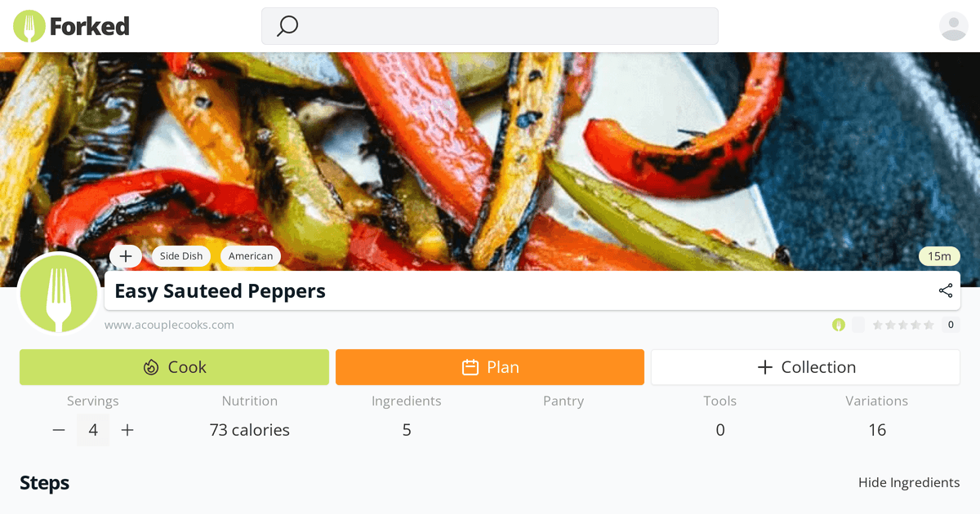Click the fork avatar on the recipe card

pyautogui.click(x=58, y=293)
